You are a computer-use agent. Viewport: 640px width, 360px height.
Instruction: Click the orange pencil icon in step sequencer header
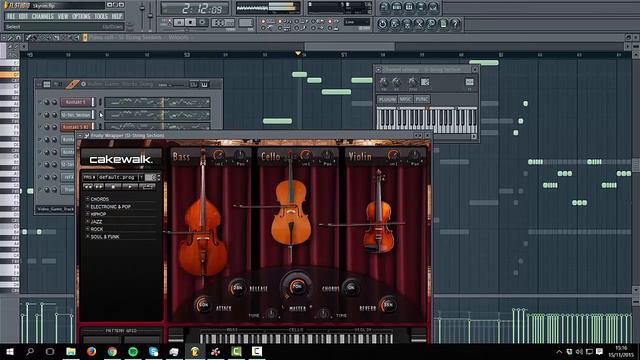pyautogui.click(x=72, y=84)
